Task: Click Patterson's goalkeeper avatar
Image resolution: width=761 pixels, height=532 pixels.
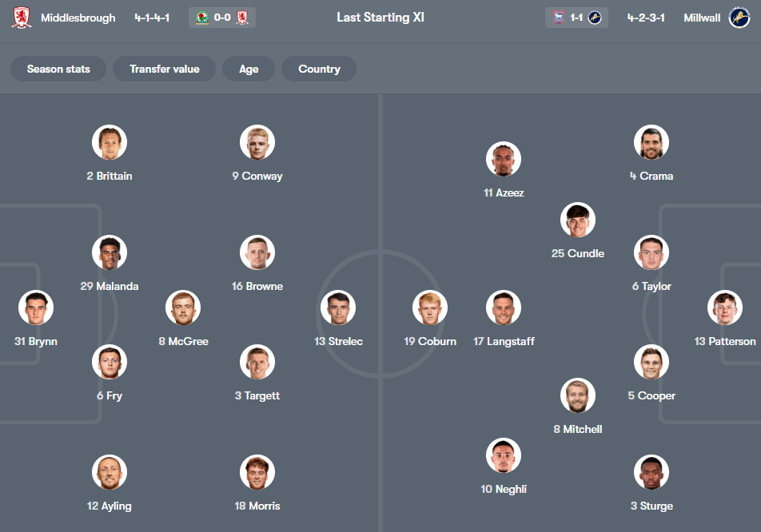Action: 725,308
